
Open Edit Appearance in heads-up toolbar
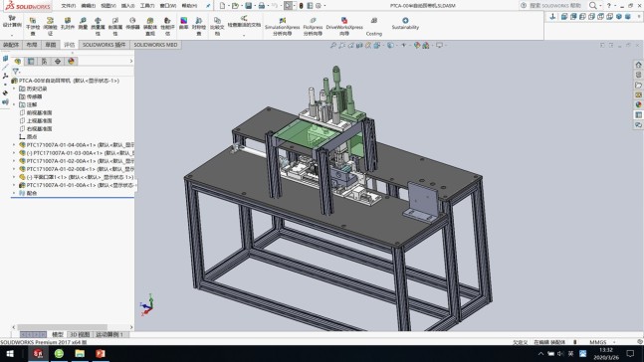click(417, 45)
